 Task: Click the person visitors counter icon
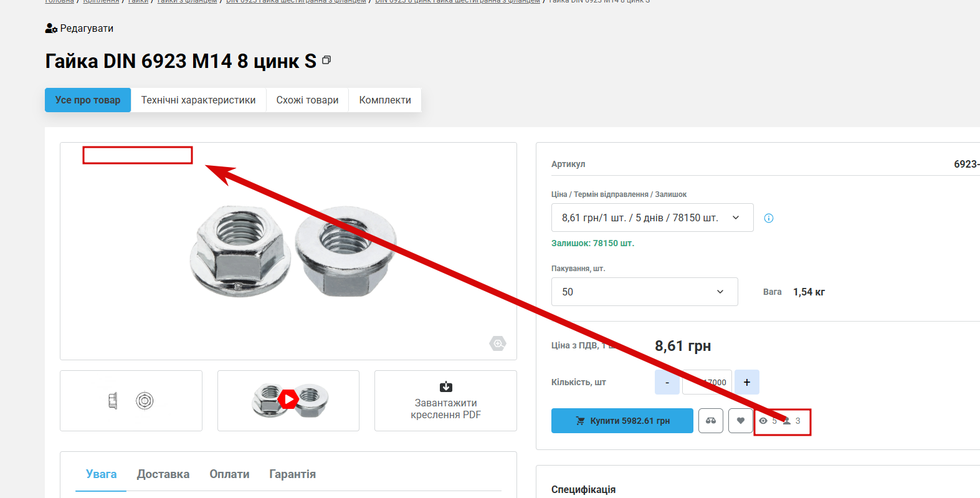pos(787,421)
